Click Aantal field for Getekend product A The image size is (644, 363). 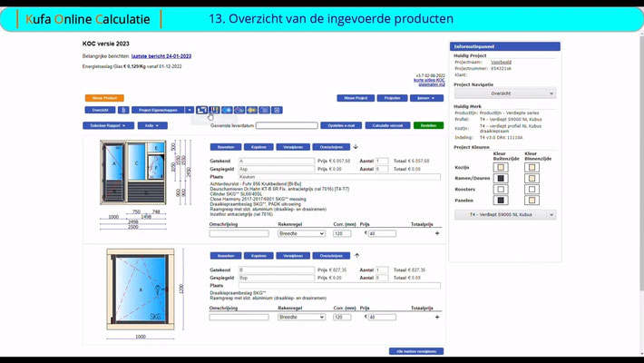pos(382,162)
